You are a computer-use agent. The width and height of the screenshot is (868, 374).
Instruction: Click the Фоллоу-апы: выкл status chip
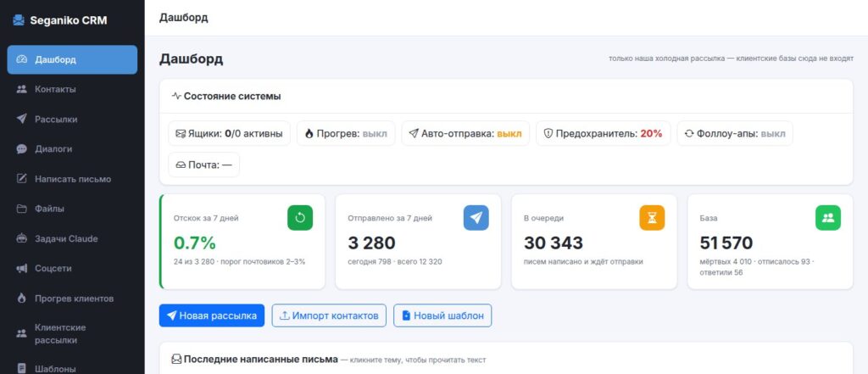click(x=735, y=133)
